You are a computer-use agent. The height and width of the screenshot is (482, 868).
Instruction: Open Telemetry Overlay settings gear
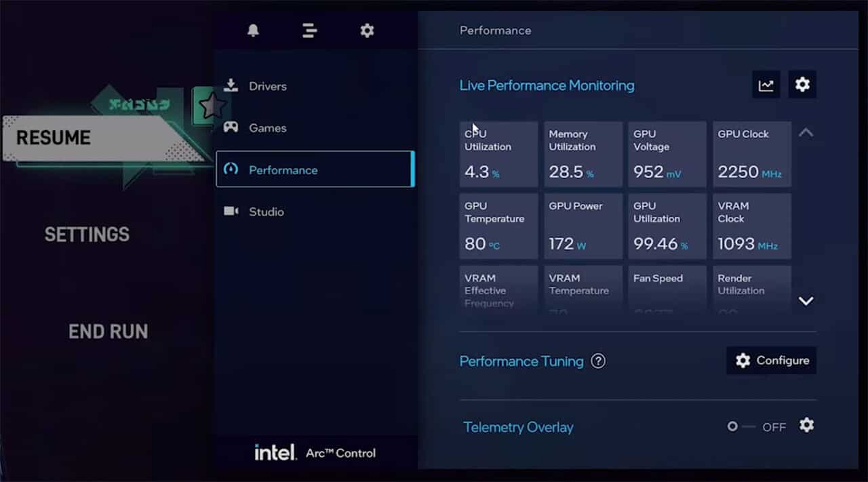pos(806,425)
